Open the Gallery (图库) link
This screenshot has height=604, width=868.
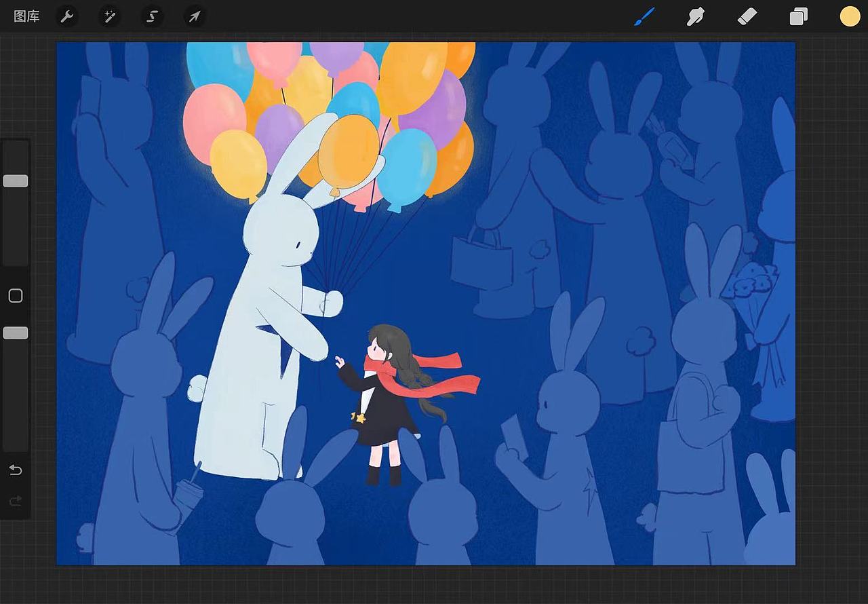point(26,16)
